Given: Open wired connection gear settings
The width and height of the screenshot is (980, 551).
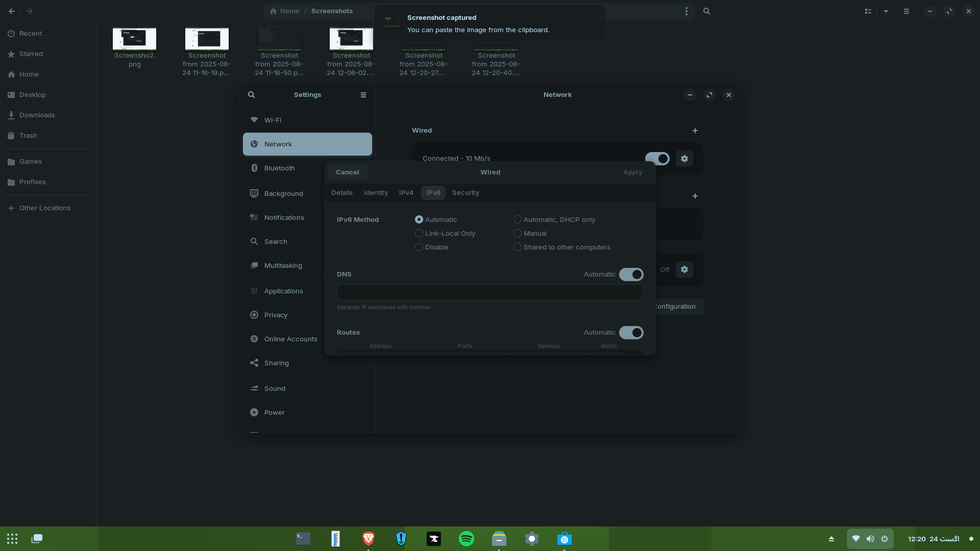Looking at the screenshot, I should [684, 159].
